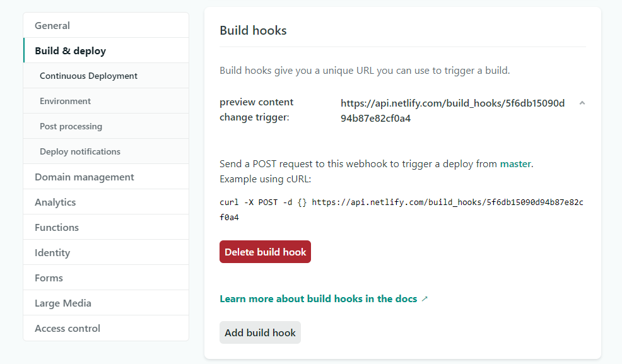Image resolution: width=622 pixels, height=364 pixels.
Task: Select Post processing in the sidebar
Action: (x=71, y=126)
